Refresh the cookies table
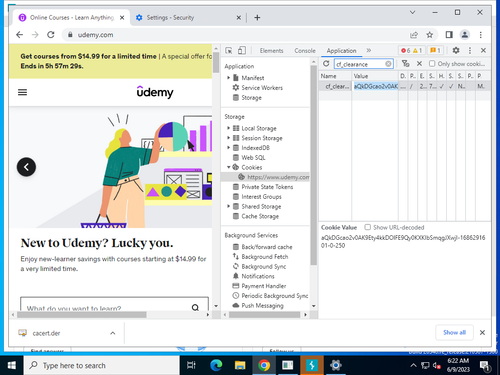The height and width of the screenshot is (375, 500). (326, 64)
